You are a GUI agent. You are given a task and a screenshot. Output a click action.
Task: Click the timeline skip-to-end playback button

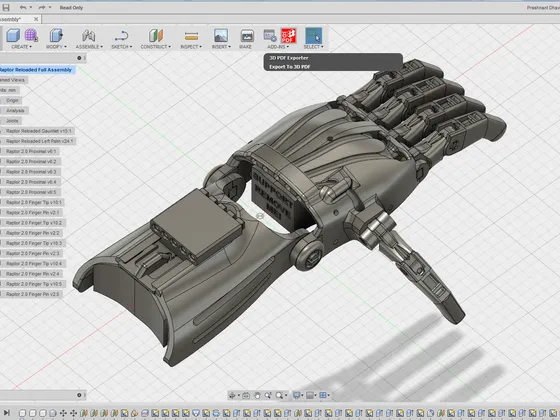point(6,413)
